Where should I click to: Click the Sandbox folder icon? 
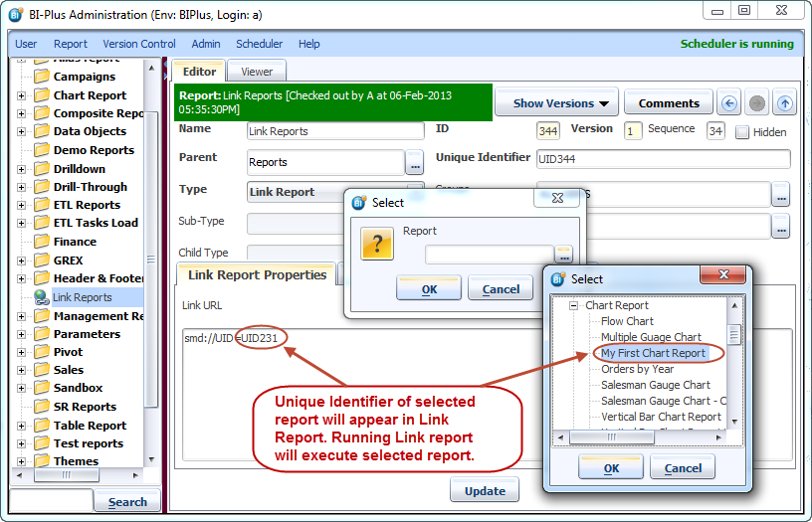coord(41,388)
